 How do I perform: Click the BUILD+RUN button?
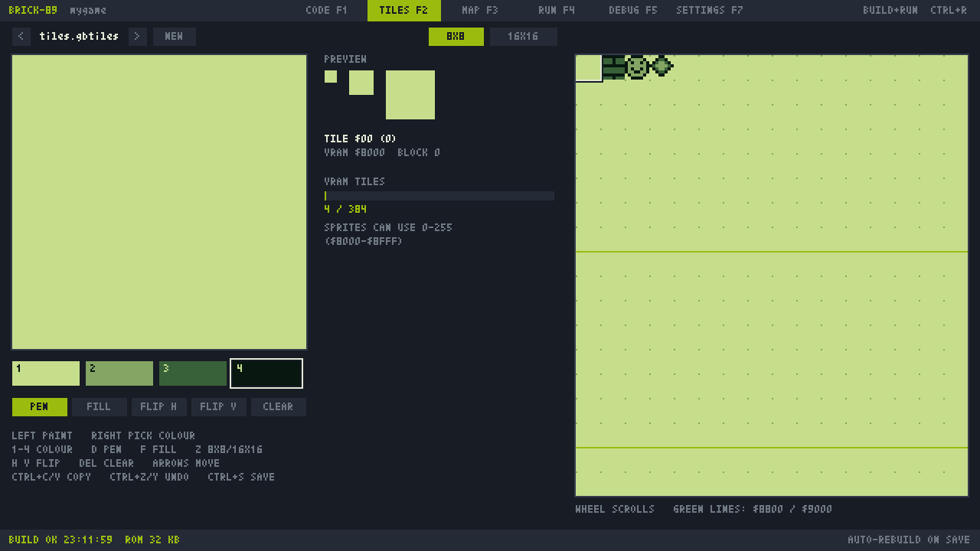tap(915, 10)
